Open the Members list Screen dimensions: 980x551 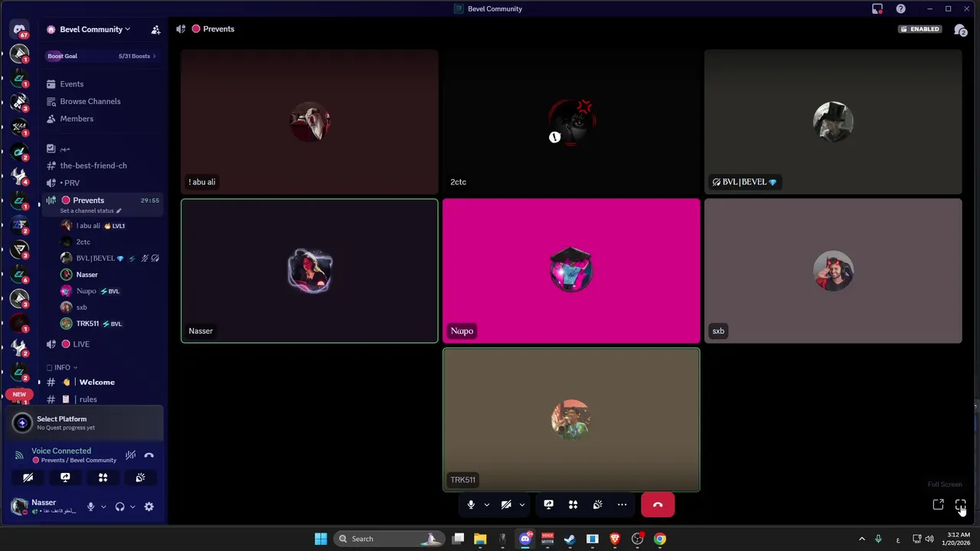[102, 119]
